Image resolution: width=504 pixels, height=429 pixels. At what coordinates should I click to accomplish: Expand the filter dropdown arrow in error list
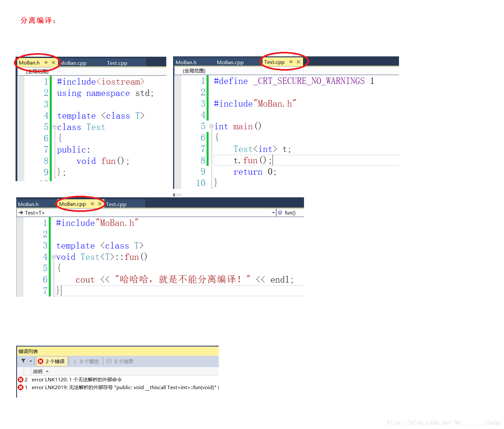(x=31, y=361)
